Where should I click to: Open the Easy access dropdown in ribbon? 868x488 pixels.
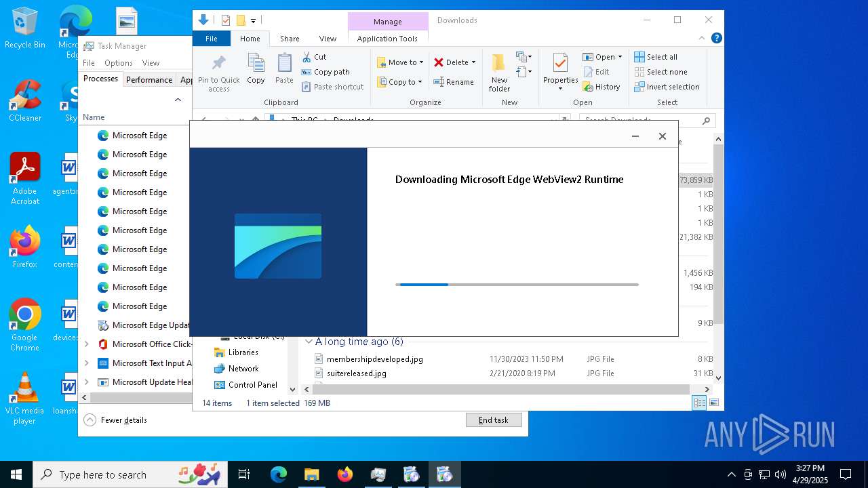524,71
